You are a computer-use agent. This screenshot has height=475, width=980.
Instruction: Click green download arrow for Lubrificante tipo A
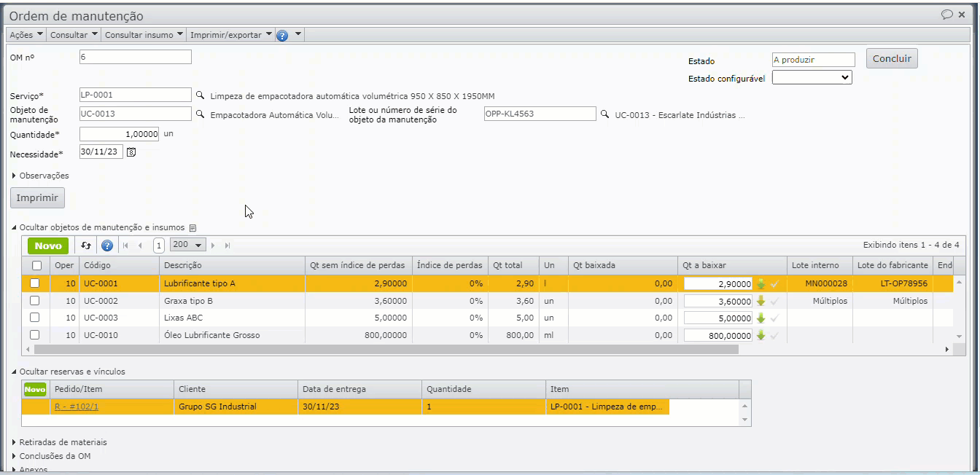coord(761,283)
